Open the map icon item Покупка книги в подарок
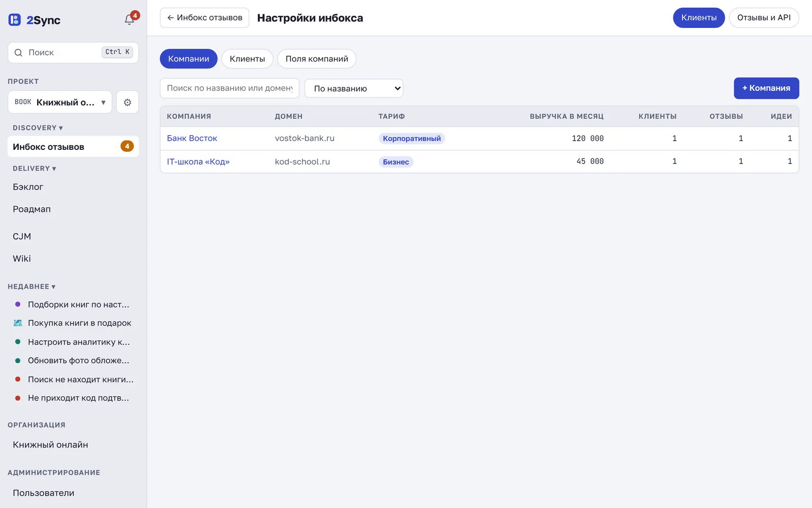Screen dimensions: 812x508 coord(73,323)
